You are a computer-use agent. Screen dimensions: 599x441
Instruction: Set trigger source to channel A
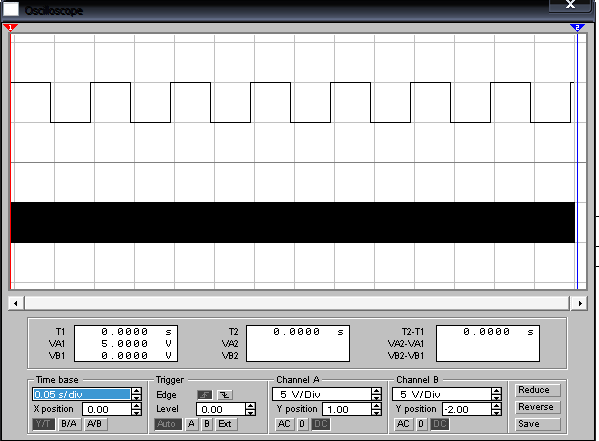pos(192,424)
